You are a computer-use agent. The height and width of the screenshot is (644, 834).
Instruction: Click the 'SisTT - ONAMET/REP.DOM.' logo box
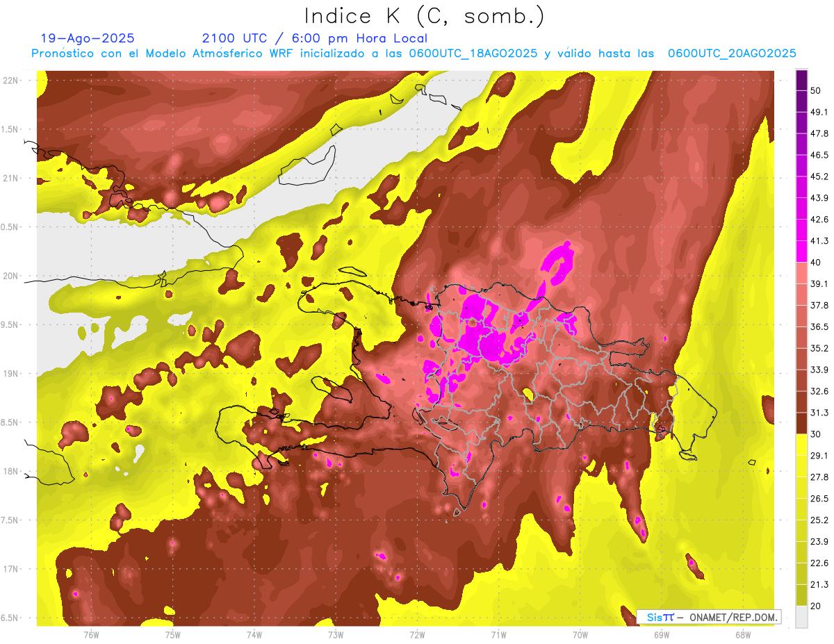pyautogui.click(x=708, y=617)
